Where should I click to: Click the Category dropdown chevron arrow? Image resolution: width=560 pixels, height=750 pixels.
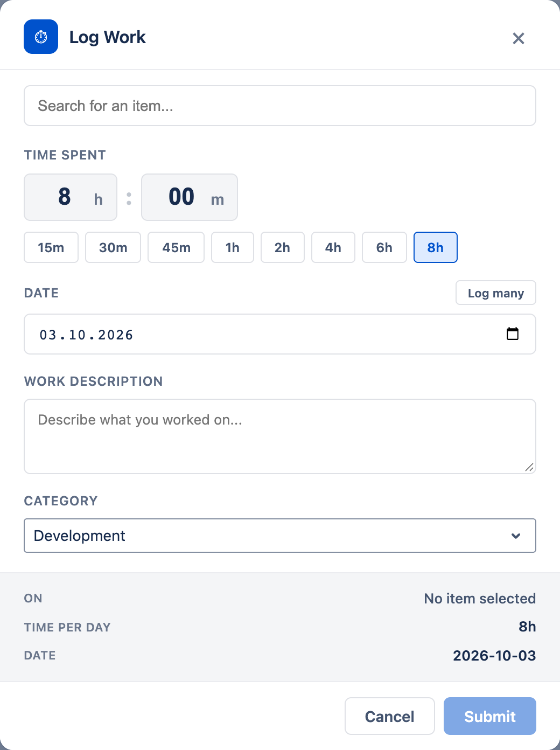coord(516,536)
